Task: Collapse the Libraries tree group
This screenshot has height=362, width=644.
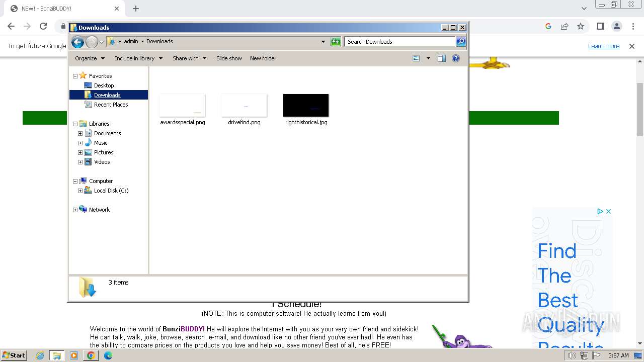Action: [x=75, y=124]
